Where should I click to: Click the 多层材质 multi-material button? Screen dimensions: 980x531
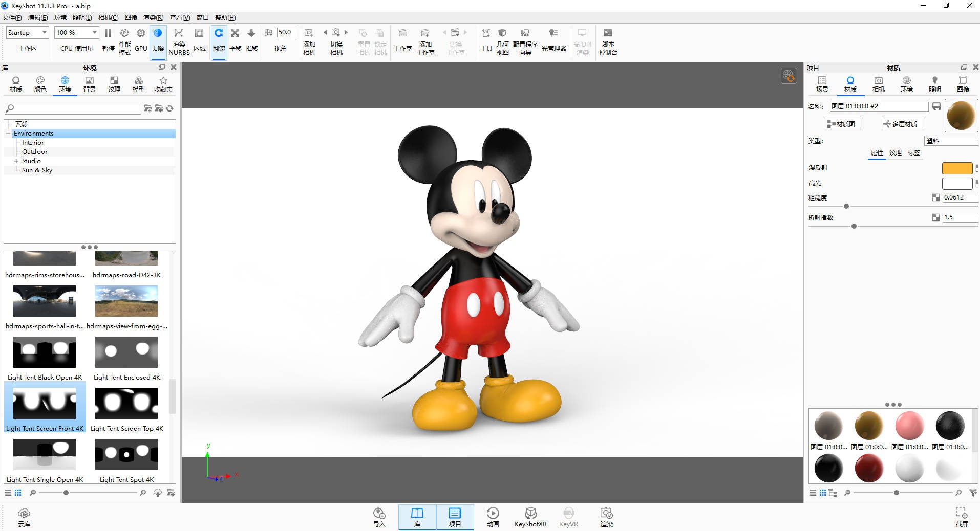(902, 124)
